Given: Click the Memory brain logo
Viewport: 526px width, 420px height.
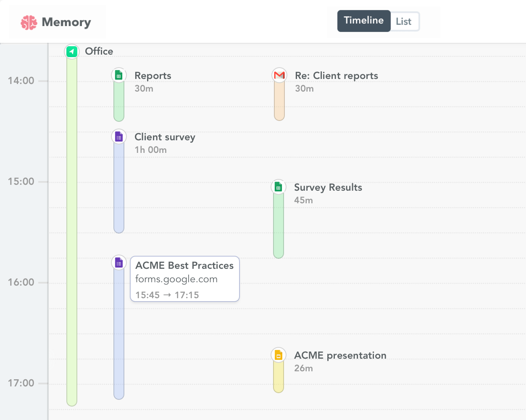Looking at the screenshot, I should (29, 21).
